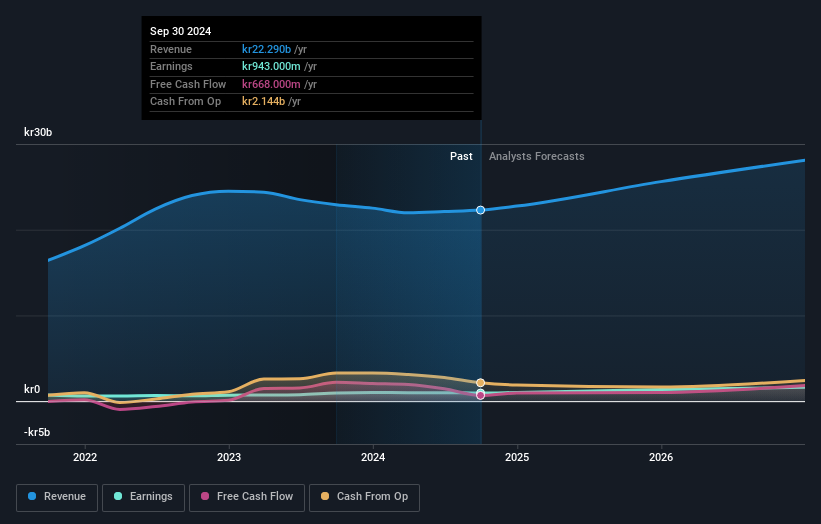The height and width of the screenshot is (524, 821).
Task: Click the pink Free Cash Flow data point marker
Action: tap(480, 395)
